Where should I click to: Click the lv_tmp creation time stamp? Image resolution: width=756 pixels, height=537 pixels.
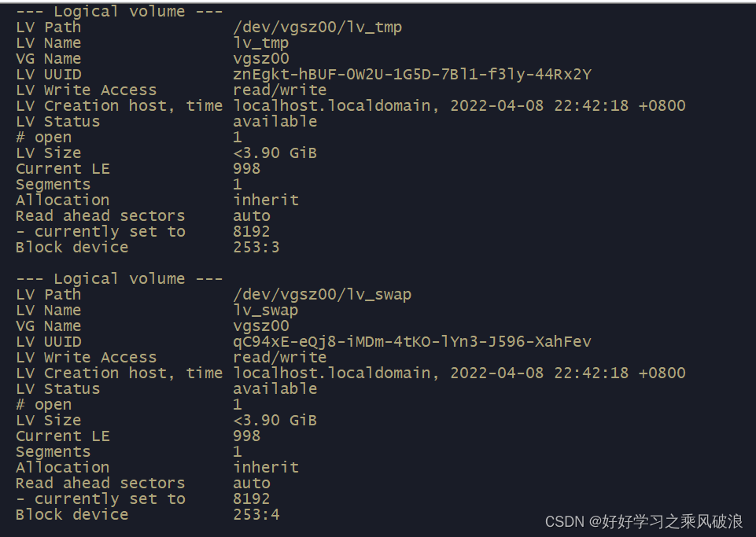[x=567, y=105]
